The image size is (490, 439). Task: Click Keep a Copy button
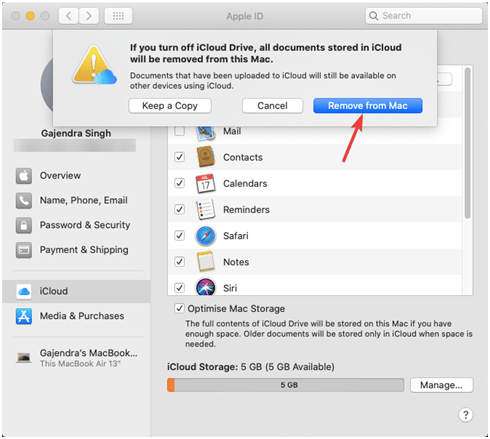(x=170, y=106)
